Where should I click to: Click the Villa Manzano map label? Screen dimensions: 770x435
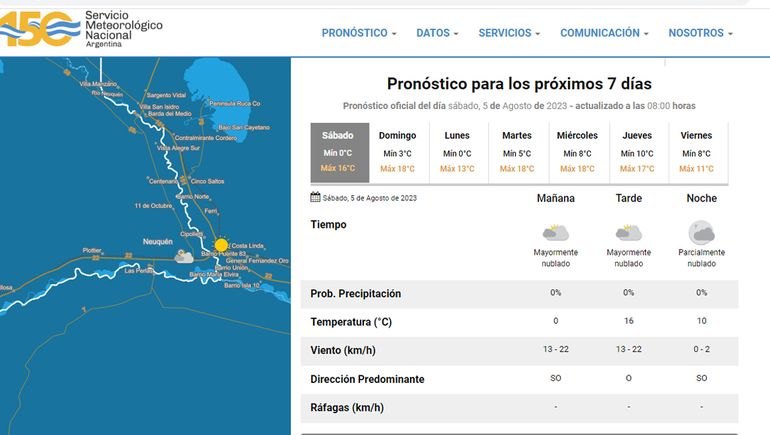pos(98,84)
